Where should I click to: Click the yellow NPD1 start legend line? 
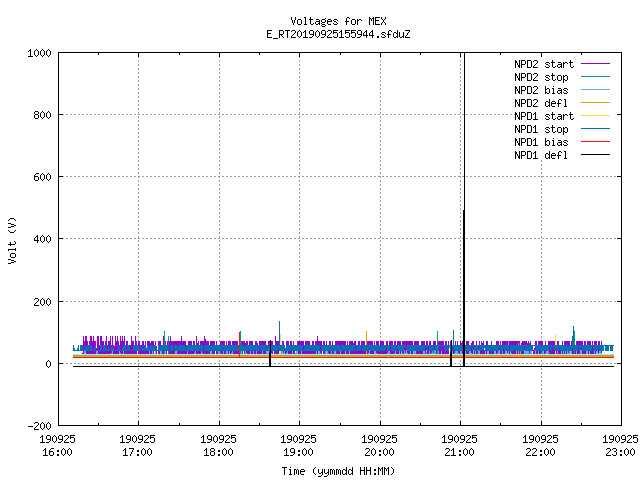coord(595,116)
